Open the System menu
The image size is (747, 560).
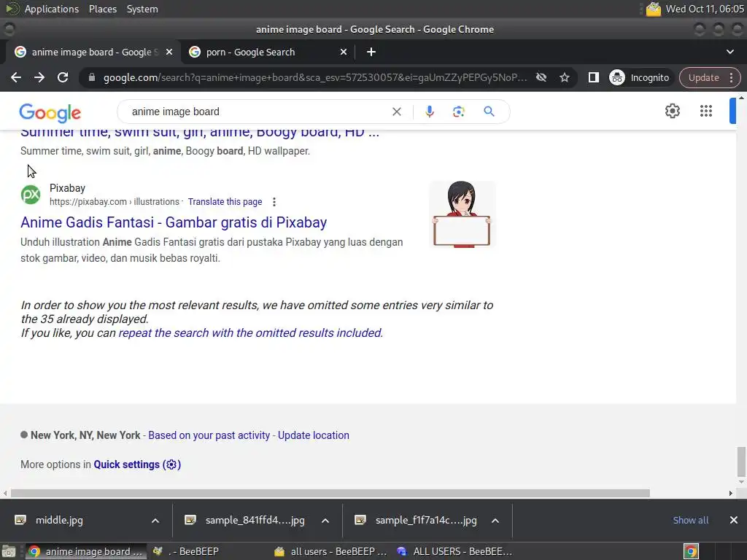(142, 9)
